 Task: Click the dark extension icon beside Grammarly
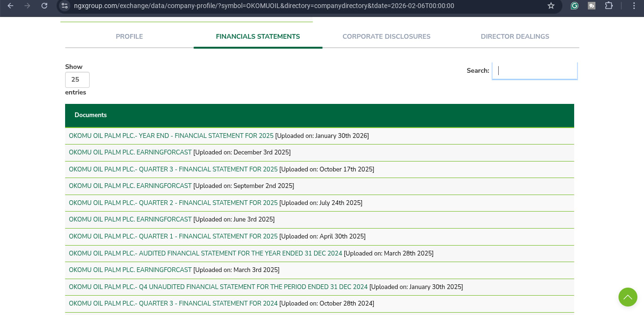click(592, 6)
